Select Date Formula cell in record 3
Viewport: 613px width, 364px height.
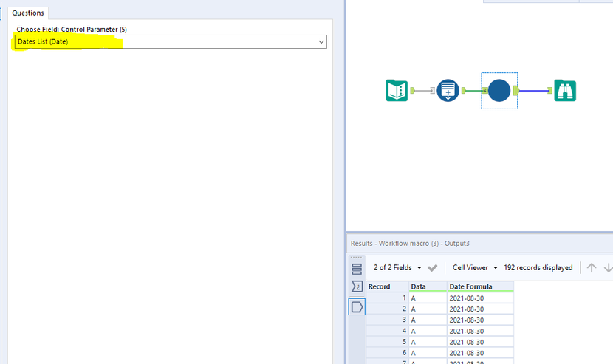[x=480, y=320]
